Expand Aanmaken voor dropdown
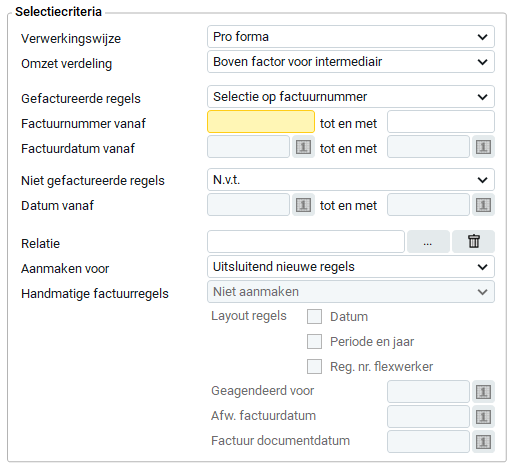 pos(351,267)
